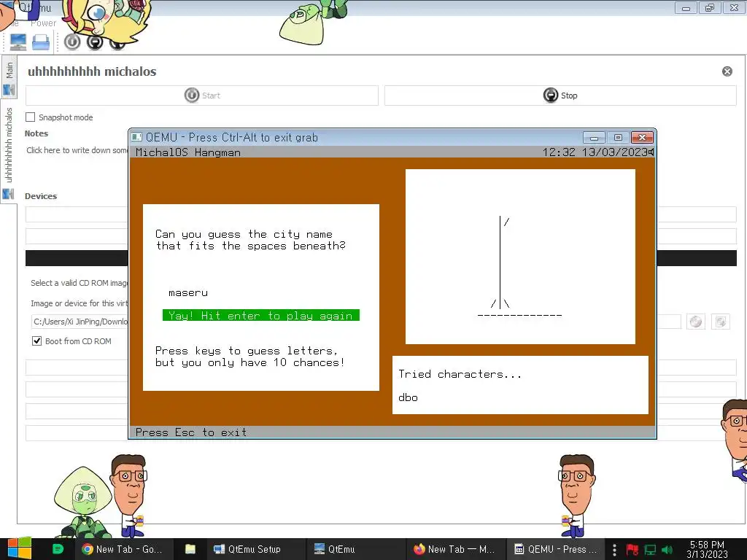Restore down the QtEmu main window
This screenshot has height=560, width=747.
pos(710,8)
